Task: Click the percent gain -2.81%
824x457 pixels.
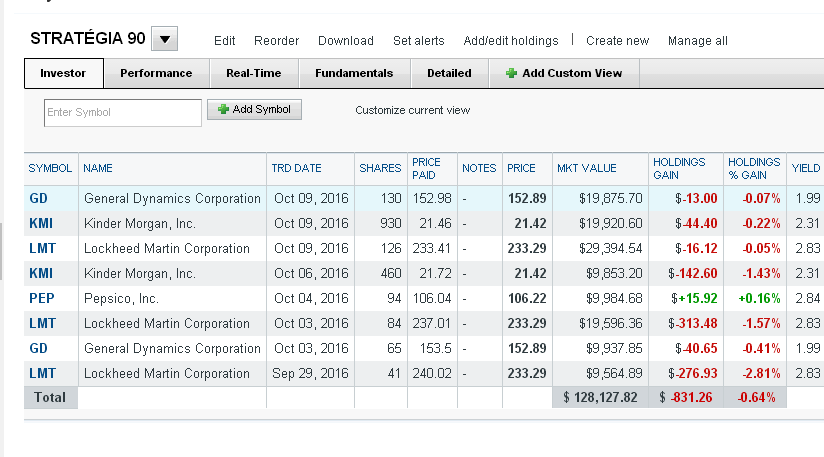Action: [761, 373]
